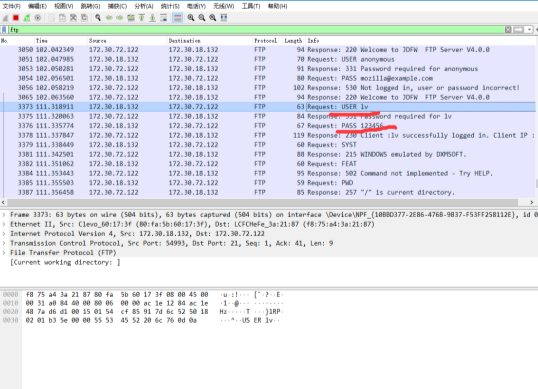Sort packets by the No. column
This screenshot has width=538, height=389.
(17, 40)
